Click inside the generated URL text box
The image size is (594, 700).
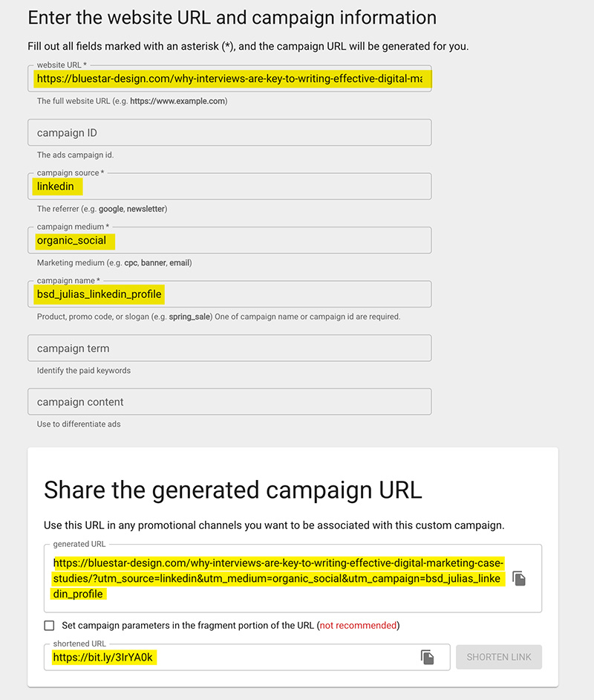(x=293, y=579)
